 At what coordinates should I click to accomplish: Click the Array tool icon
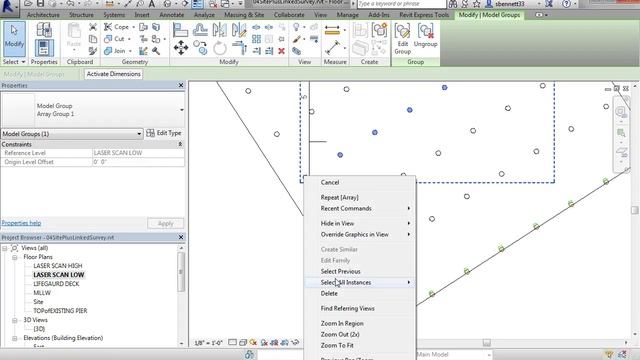tap(256, 39)
